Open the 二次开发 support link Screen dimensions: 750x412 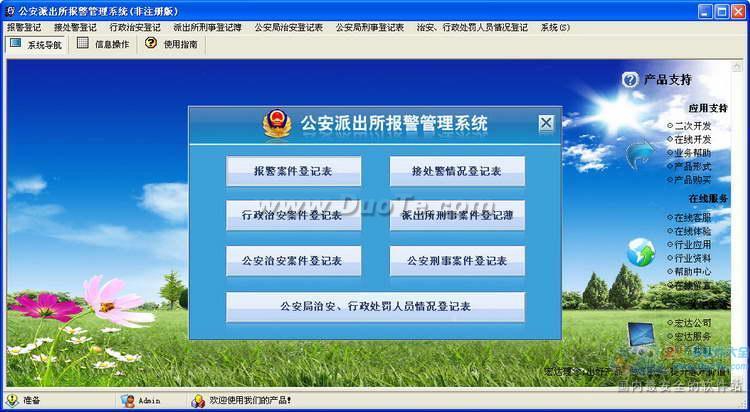click(x=692, y=126)
